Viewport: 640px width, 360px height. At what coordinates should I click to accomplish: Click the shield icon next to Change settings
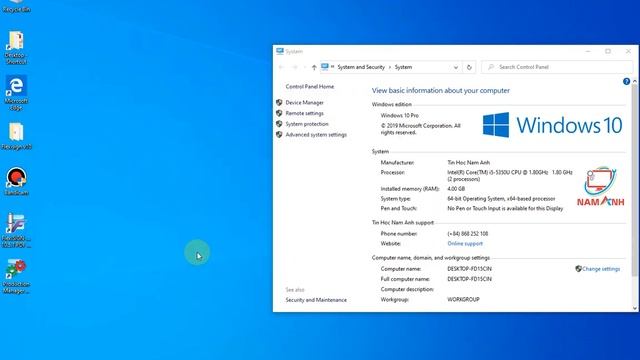click(578, 269)
